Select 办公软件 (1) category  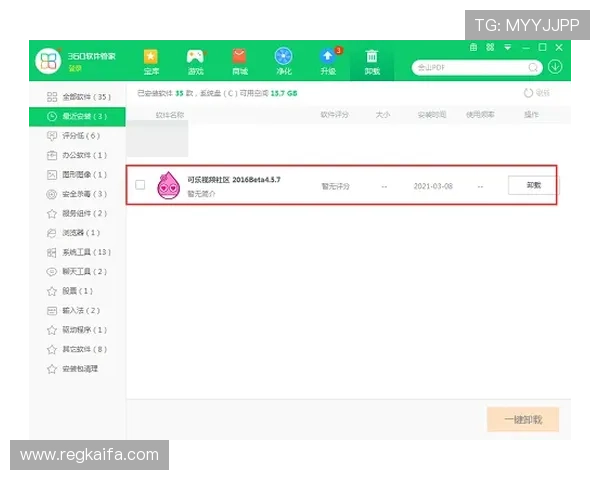[77, 155]
